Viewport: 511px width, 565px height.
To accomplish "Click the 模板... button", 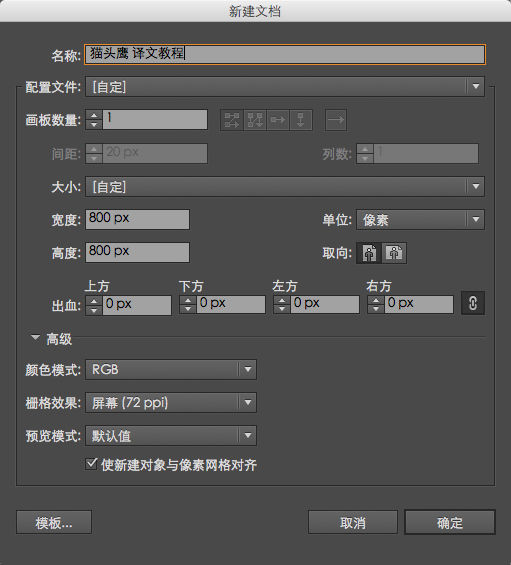I will 54,522.
